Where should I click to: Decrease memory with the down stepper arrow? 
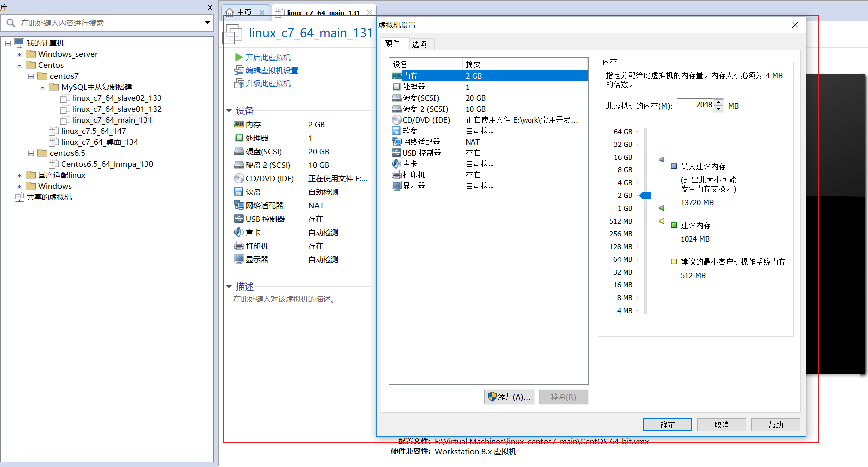pos(719,109)
